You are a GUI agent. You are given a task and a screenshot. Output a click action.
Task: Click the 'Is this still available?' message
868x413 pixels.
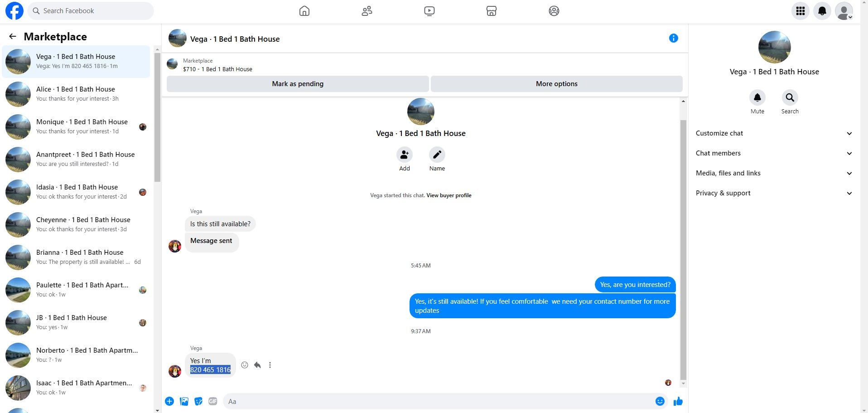(220, 224)
